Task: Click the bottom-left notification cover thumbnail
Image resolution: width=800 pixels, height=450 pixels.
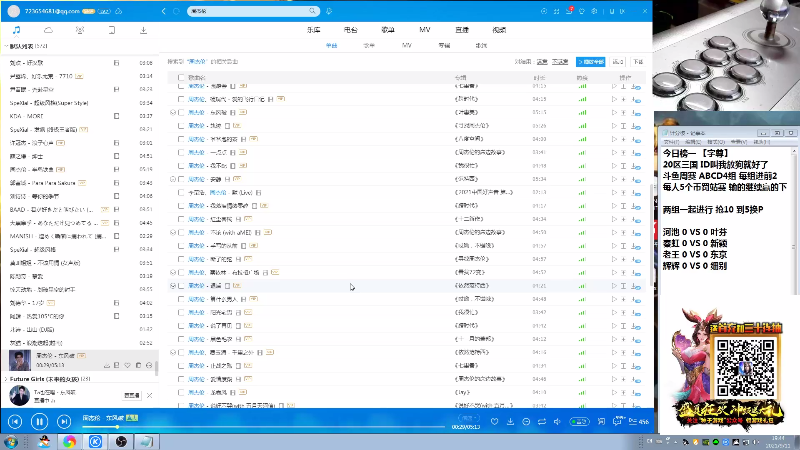Action: (x=19, y=395)
